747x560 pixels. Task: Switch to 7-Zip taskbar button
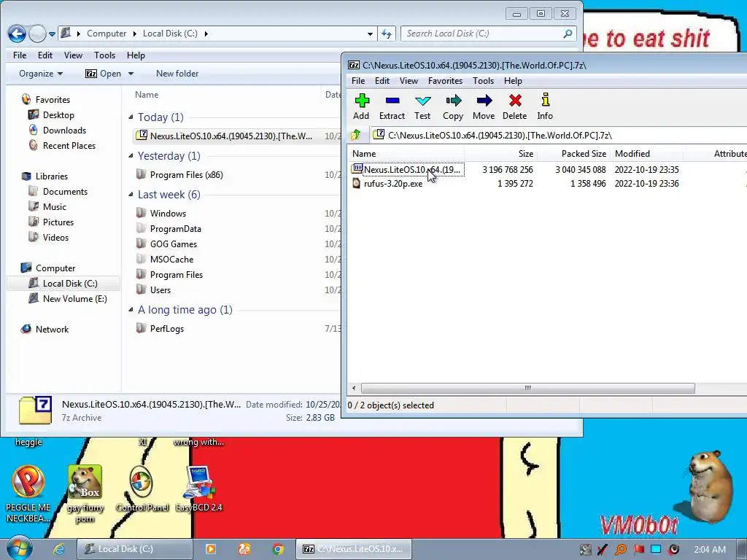pos(354,549)
